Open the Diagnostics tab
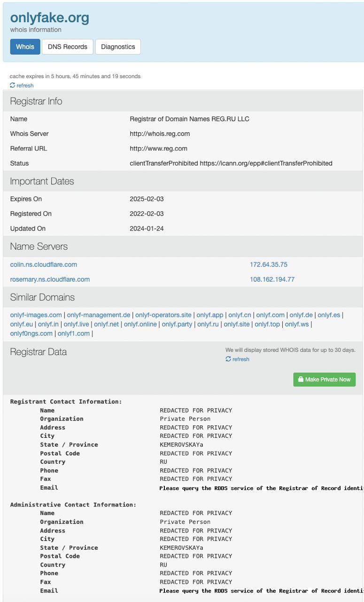 click(118, 47)
